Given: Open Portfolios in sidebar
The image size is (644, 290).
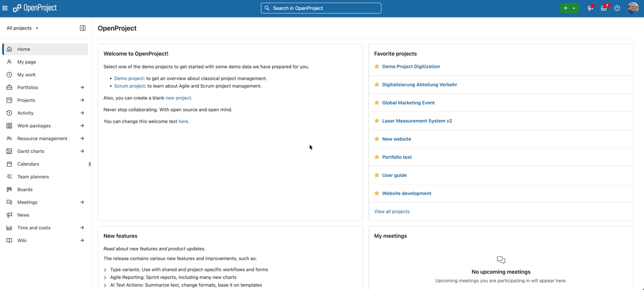Looking at the screenshot, I should click(40, 87).
